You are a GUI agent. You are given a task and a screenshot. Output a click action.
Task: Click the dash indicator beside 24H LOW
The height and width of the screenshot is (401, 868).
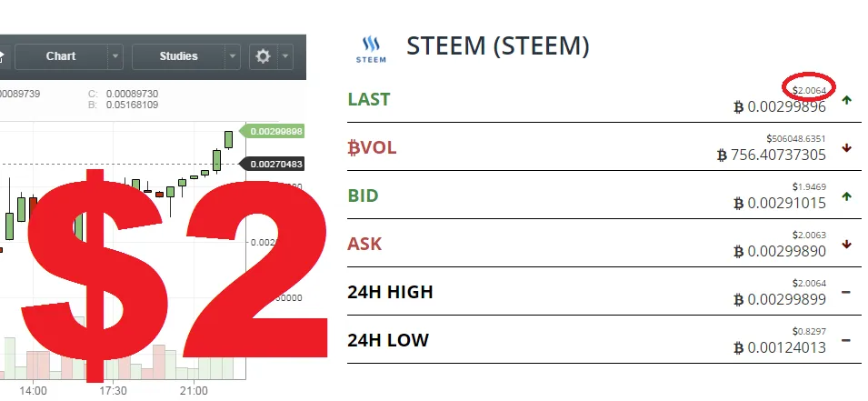(846, 340)
